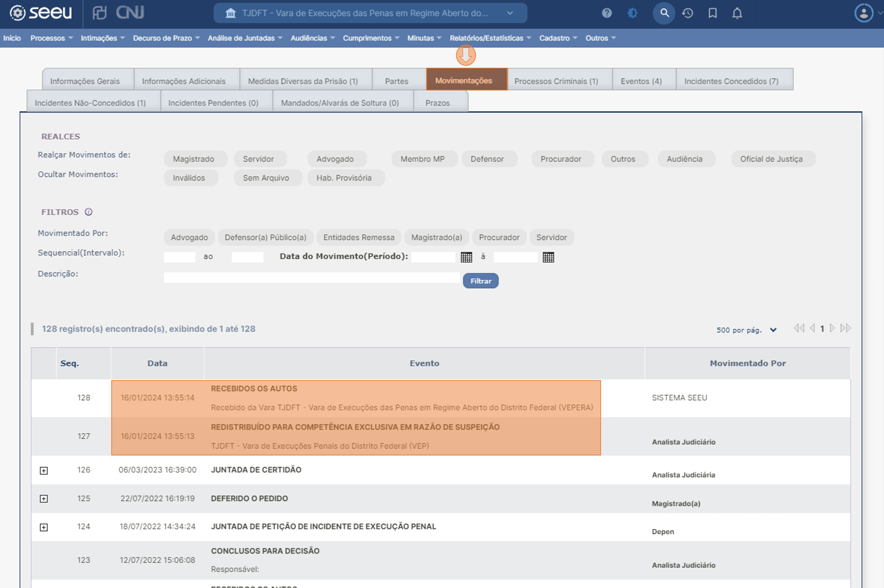Filter by Entidades Remessa chip

coord(359,237)
